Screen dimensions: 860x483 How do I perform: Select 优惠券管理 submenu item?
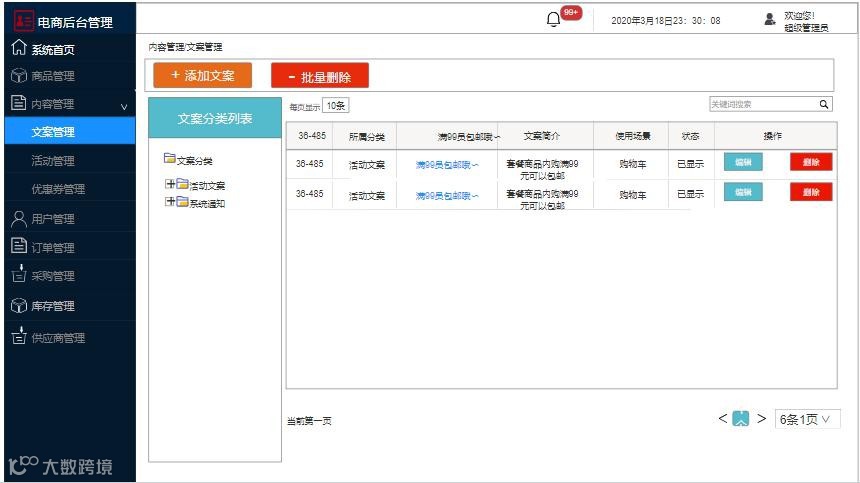(58, 189)
